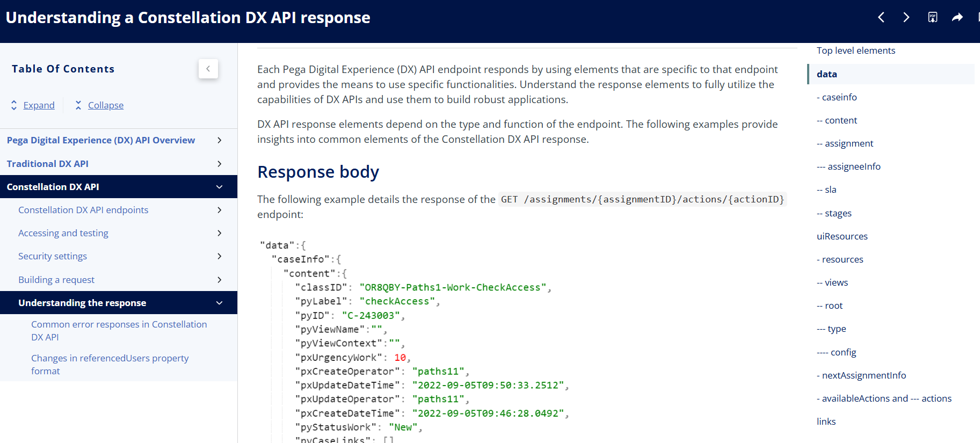The width and height of the screenshot is (980, 443).
Task: Jump to uiResources section
Action: [842, 236]
